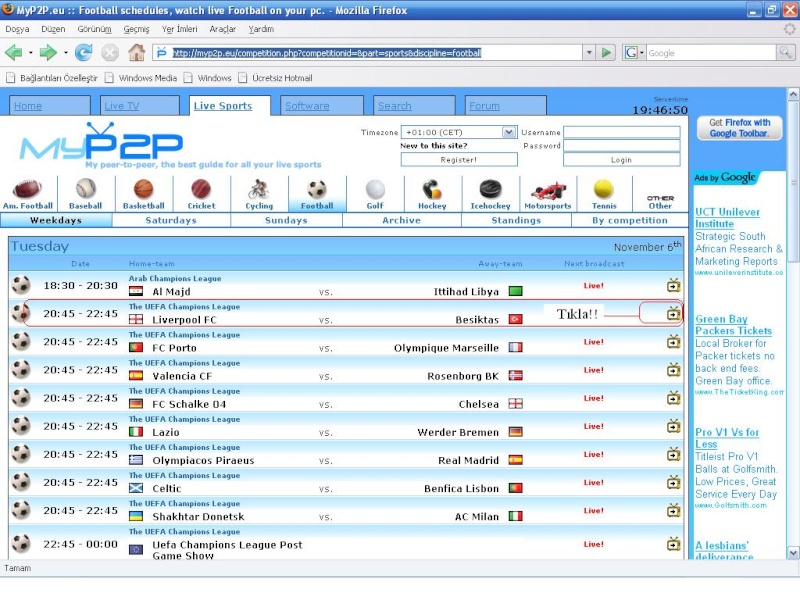This screenshot has height=600, width=800.
Task: Open the site Search tab
Action: pos(414,106)
